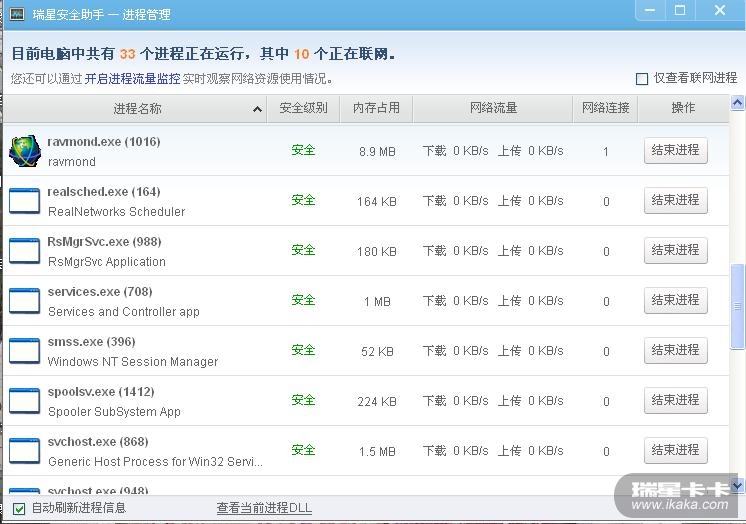Click the realsched.exe process icon
The width and height of the screenshot is (746, 524).
tap(24, 201)
